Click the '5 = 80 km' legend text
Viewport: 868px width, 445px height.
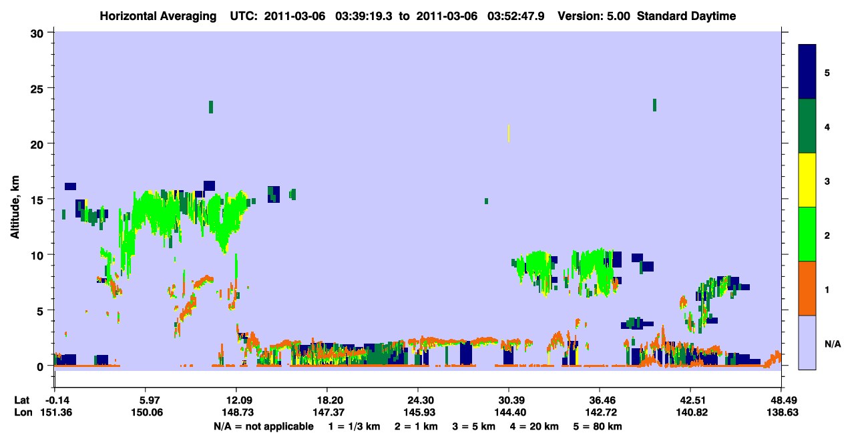(x=598, y=426)
